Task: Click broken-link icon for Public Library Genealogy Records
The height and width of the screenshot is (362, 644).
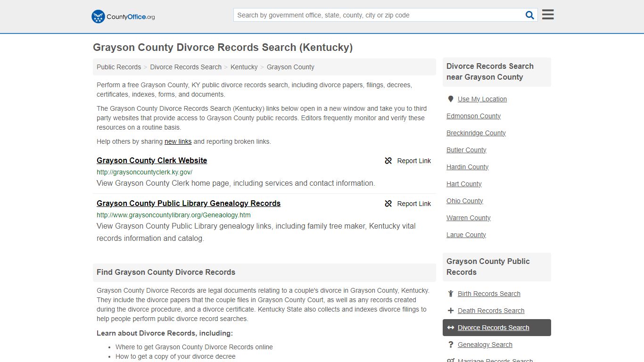Action: 388,204
